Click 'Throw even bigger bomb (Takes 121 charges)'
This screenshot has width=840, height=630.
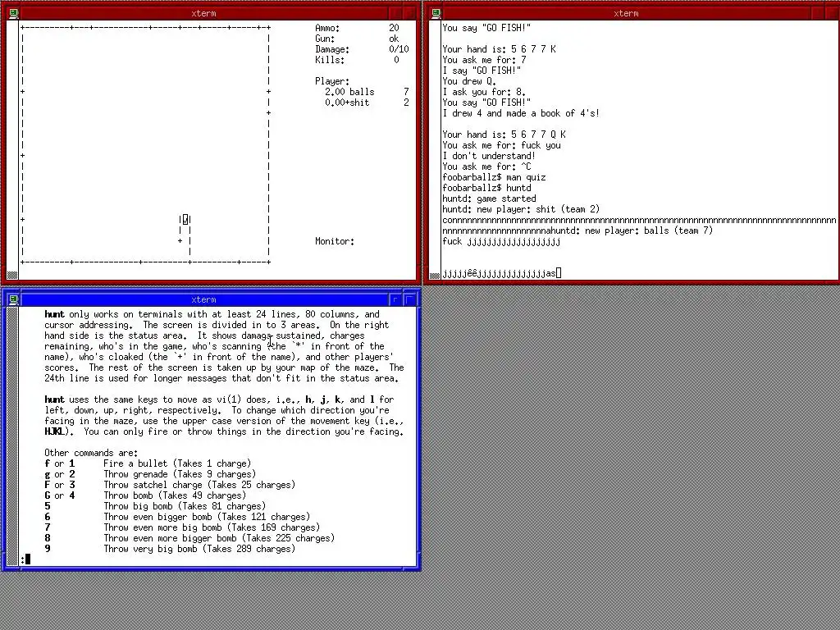click(x=207, y=517)
